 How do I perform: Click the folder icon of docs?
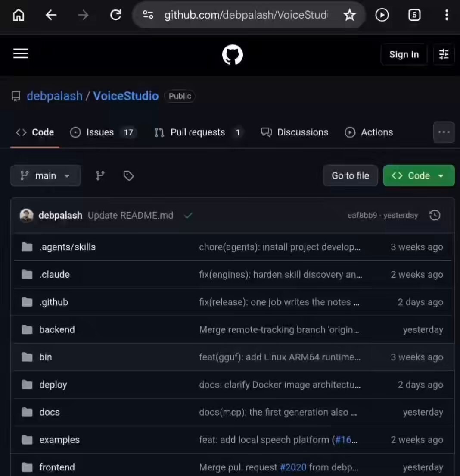pos(27,412)
